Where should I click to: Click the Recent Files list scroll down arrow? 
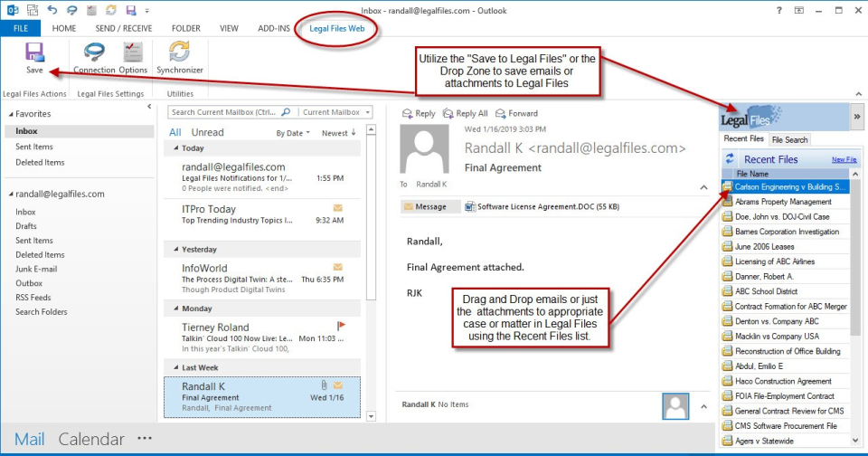click(855, 441)
